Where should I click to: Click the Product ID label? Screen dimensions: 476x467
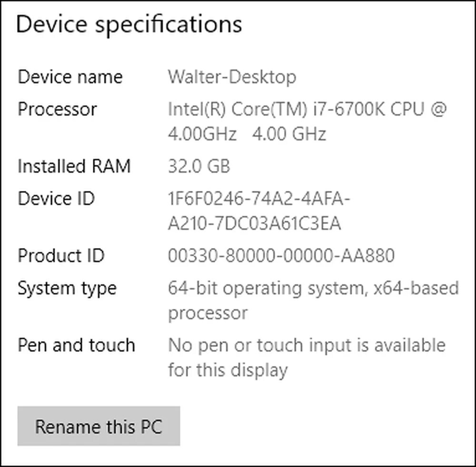coord(61,256)
